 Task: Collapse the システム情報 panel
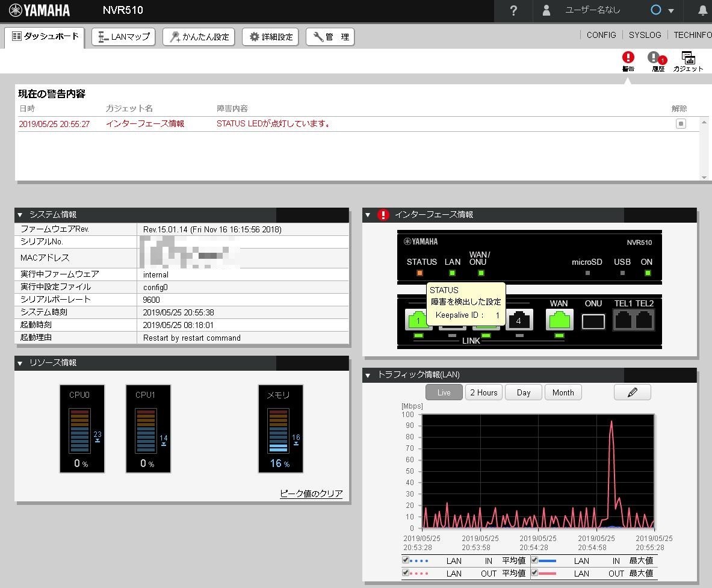20,215
